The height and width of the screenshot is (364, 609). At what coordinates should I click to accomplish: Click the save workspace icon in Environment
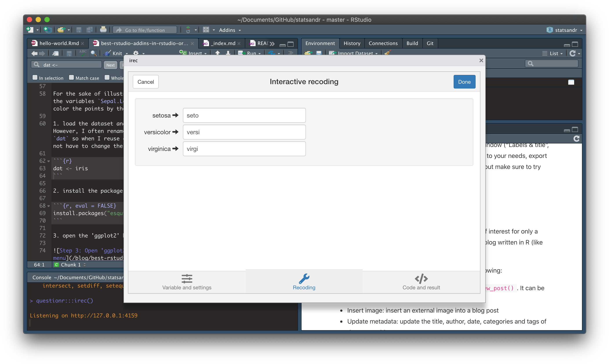pos(319,53)
